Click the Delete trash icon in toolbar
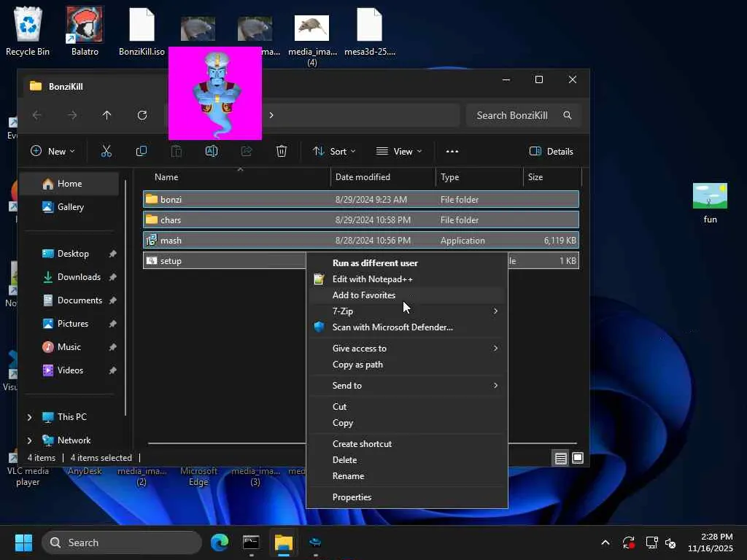This screenshot has height=560, width=747. click(x=282, y=151)
